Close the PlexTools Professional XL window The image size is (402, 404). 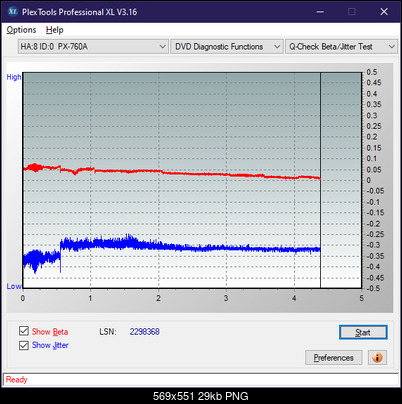384,12
